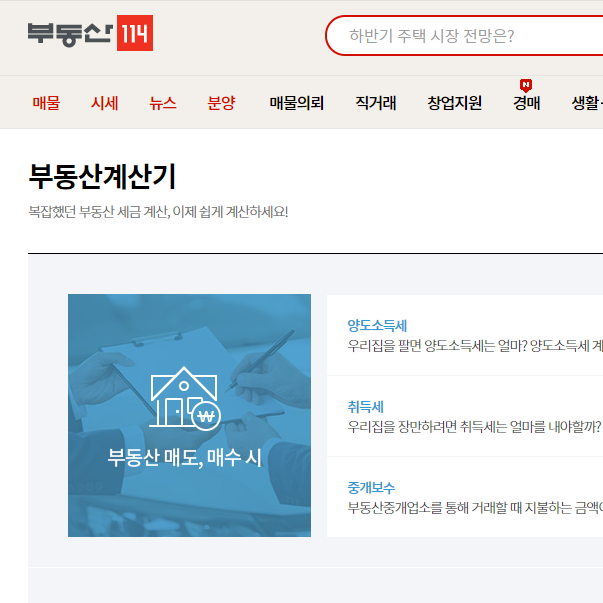Viewport: 603px width, 603px height.
Task: Focus the search field 하반기 주택 시장 전망은?
Action: 464,36
